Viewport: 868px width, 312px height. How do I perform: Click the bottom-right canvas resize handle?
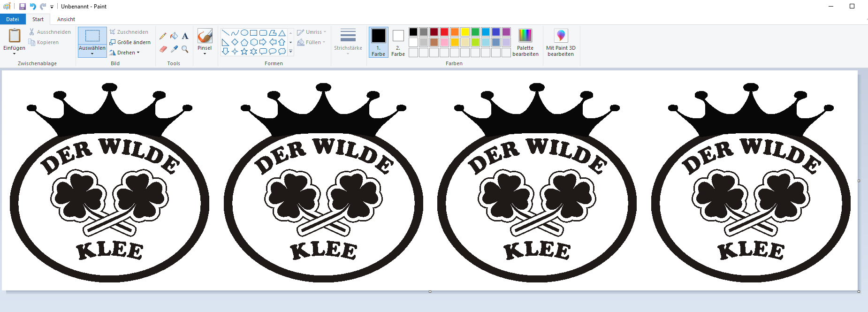click(859, 291)
